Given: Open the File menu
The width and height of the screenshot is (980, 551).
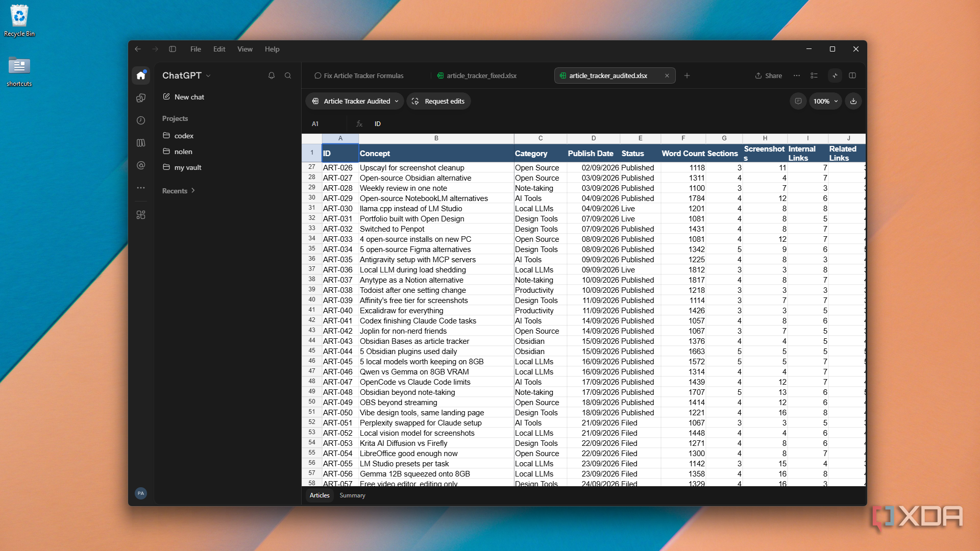Looking at the screenshot, I should (195, 49).
